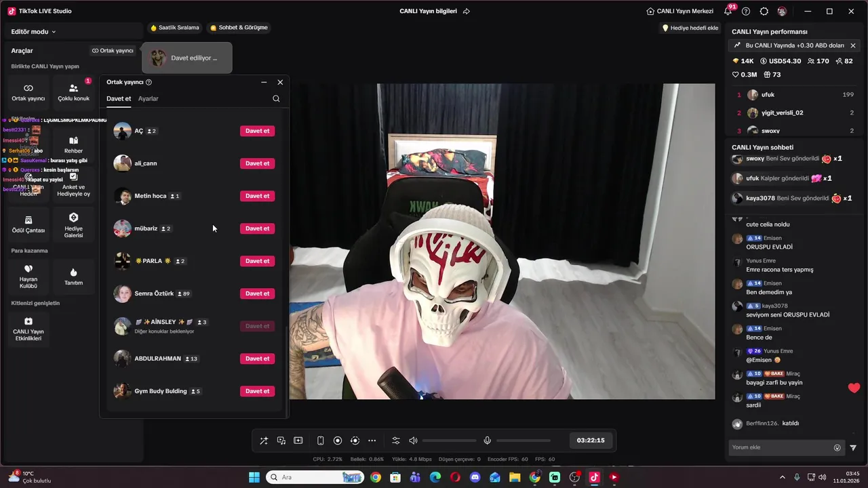The width and height of the screenshot is (868, 488).
Task: Dismiss the +0.30 ABD doları notification
Action: (x=852, y=45)
